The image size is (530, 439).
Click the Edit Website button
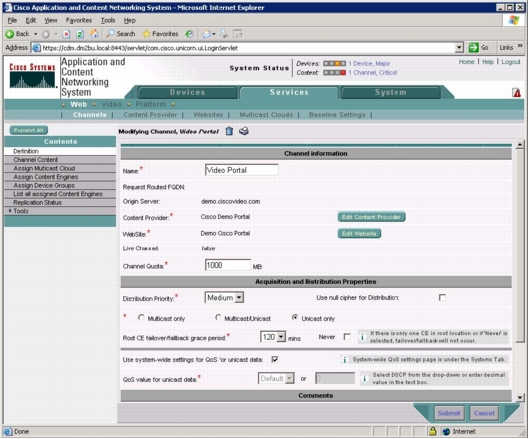tap(359, 234)
